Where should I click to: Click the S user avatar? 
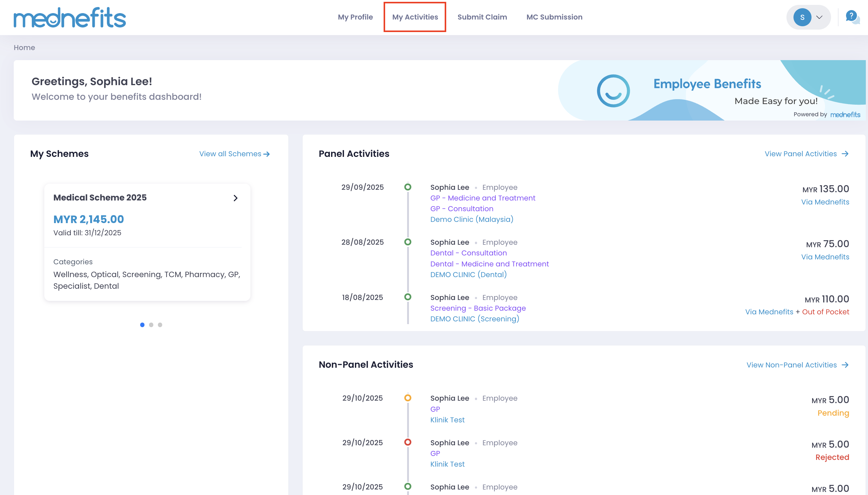pos(802,17)
